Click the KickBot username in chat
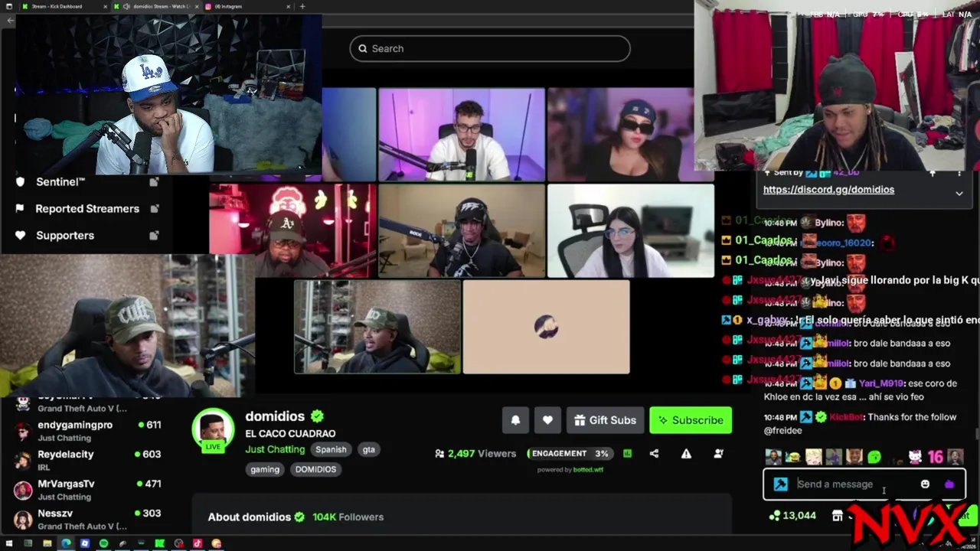This screenshot has height=551, width=980. (845, 417)
